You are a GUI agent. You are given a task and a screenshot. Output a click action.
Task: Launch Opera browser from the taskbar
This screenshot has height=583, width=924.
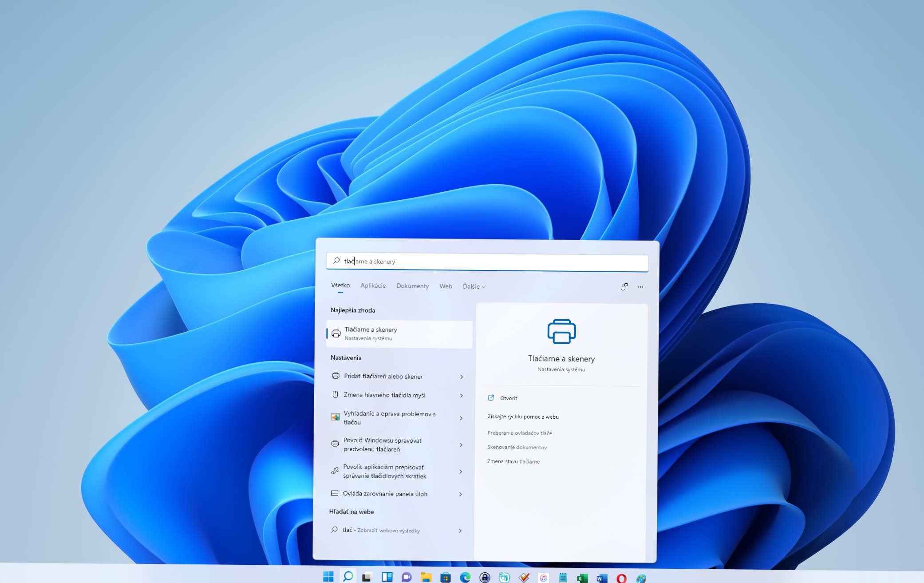point(621,578)
